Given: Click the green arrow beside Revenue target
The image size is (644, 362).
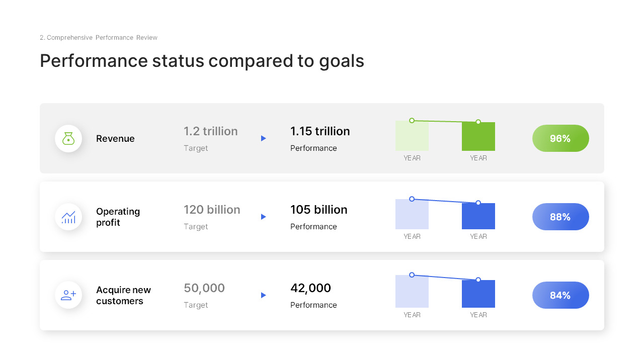Looking at the screenshot, I should coord(263,138).
